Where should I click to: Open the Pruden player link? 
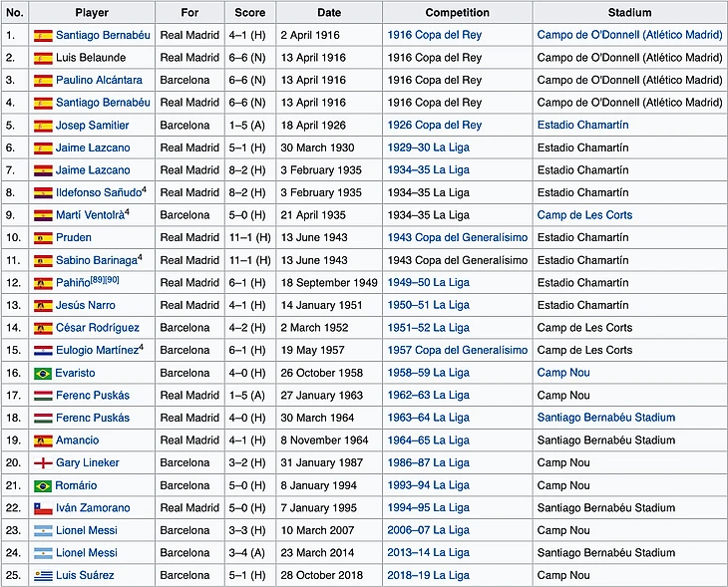point(74,237)
